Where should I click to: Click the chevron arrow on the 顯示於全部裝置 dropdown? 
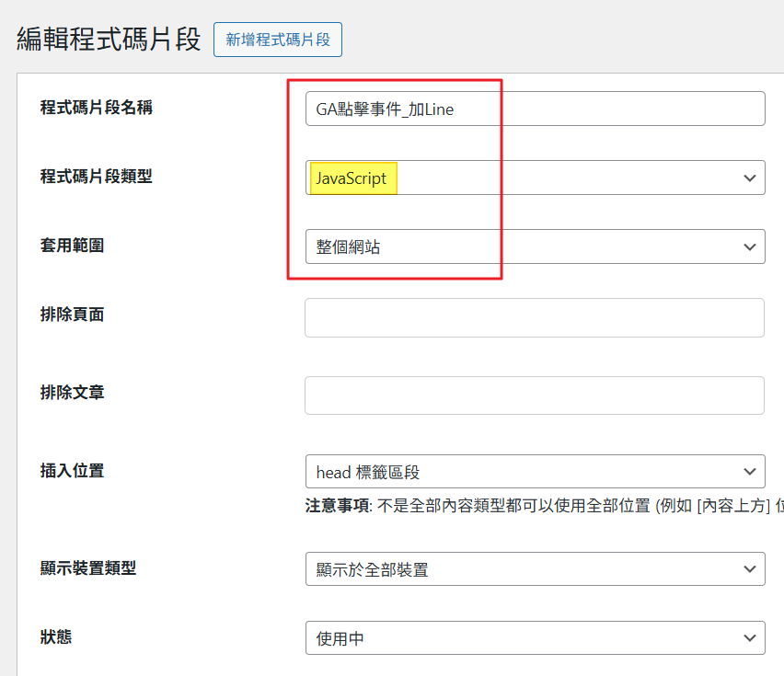coord(749,569)
